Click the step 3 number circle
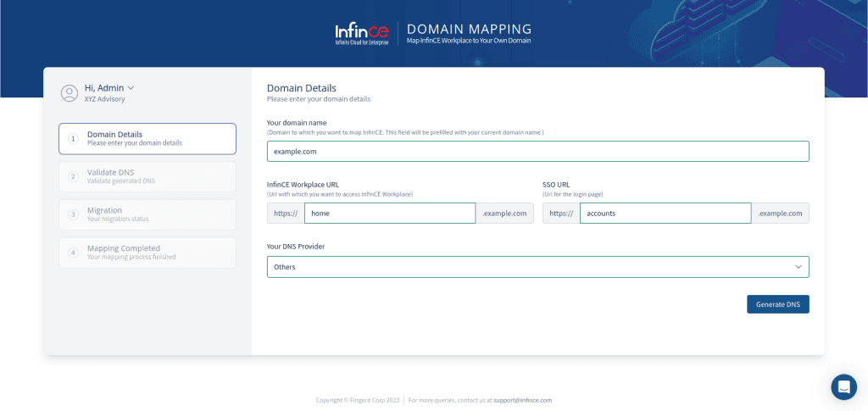The image size is (868, 411). (73, 214)
